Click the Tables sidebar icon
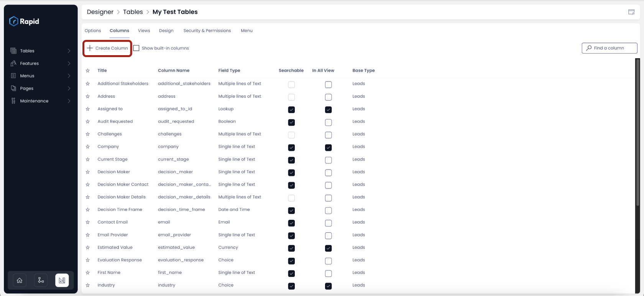The image size is (644, 296). coord(13,51)
